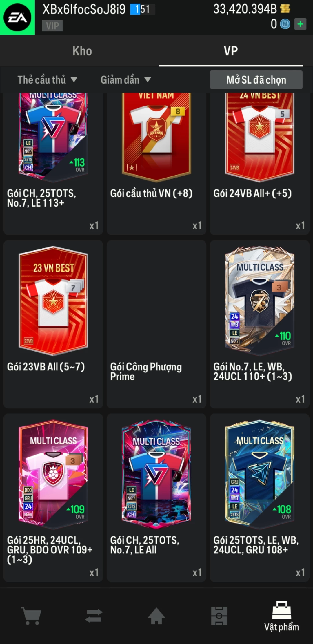Screen dimensions: 313x644
Task: Tap the gold coins balance icon
Action: [x=285, y=9]
